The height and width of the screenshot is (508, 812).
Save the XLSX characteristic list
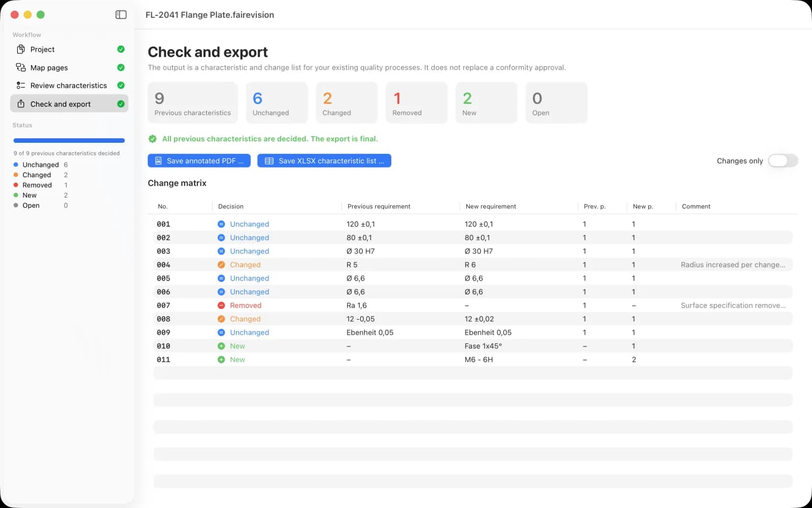point(324,161)
